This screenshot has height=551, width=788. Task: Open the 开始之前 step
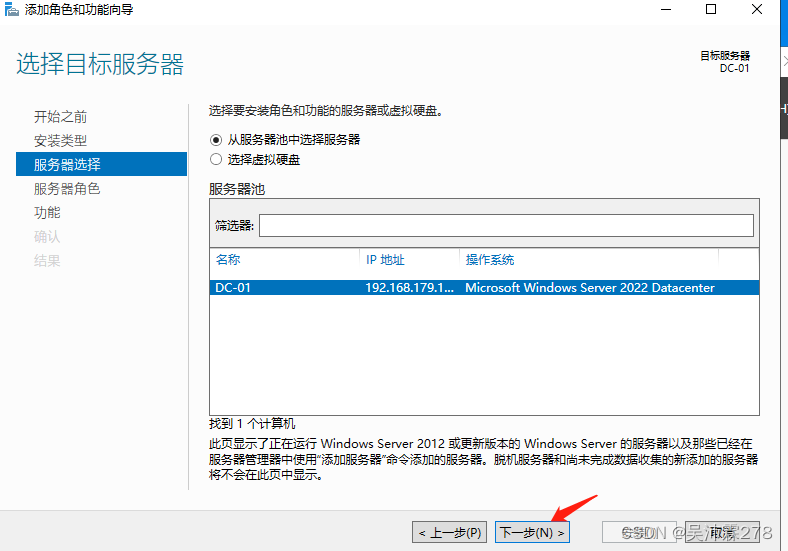pyautogui.click(x=60, y=117)
